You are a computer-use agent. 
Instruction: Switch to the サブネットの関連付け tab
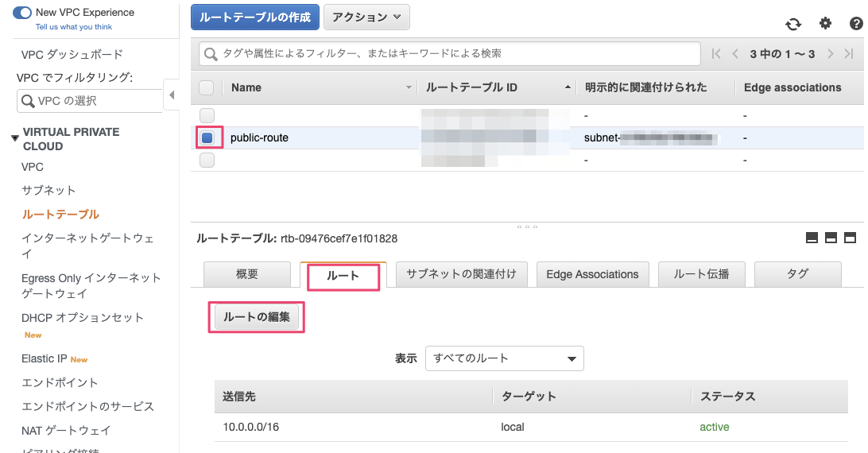[x=461, y=274]
